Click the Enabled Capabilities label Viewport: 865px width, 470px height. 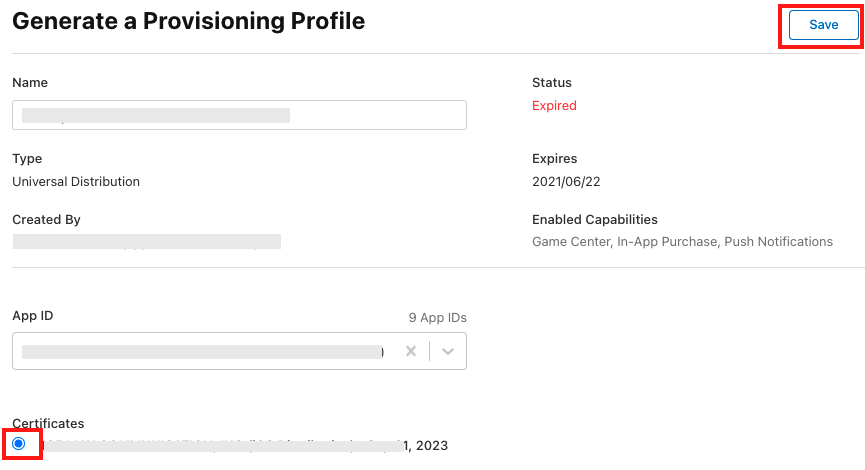pyautogui.click(x=594, y=219)
